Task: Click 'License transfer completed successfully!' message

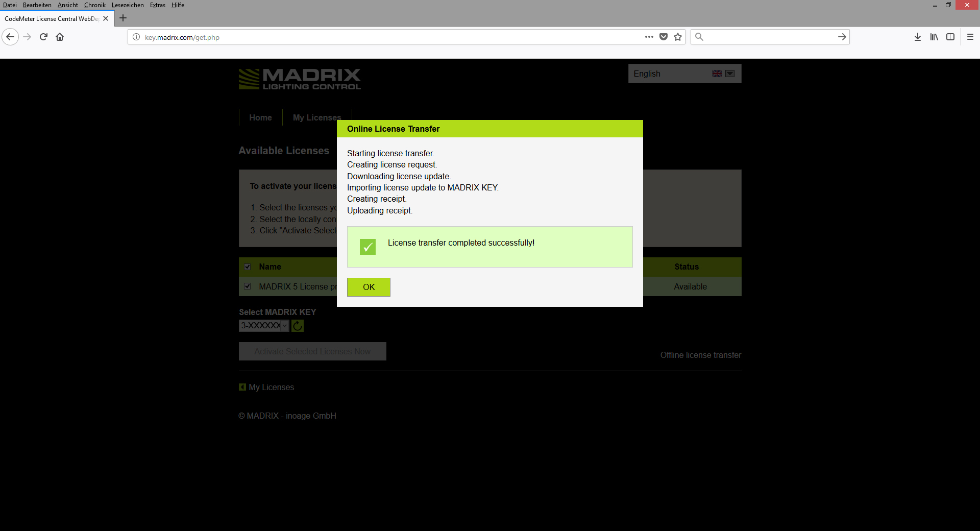Action: pyautogui.click(x=461, y=243)
